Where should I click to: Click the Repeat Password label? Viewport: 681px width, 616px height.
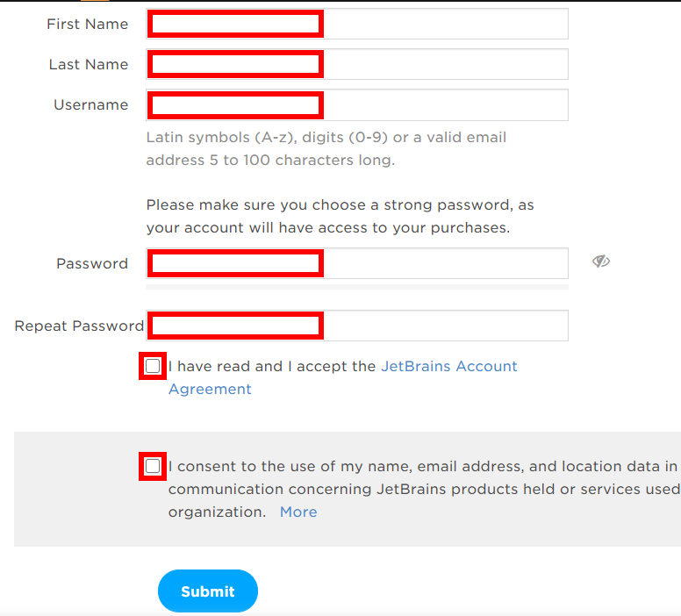point(79,326)
